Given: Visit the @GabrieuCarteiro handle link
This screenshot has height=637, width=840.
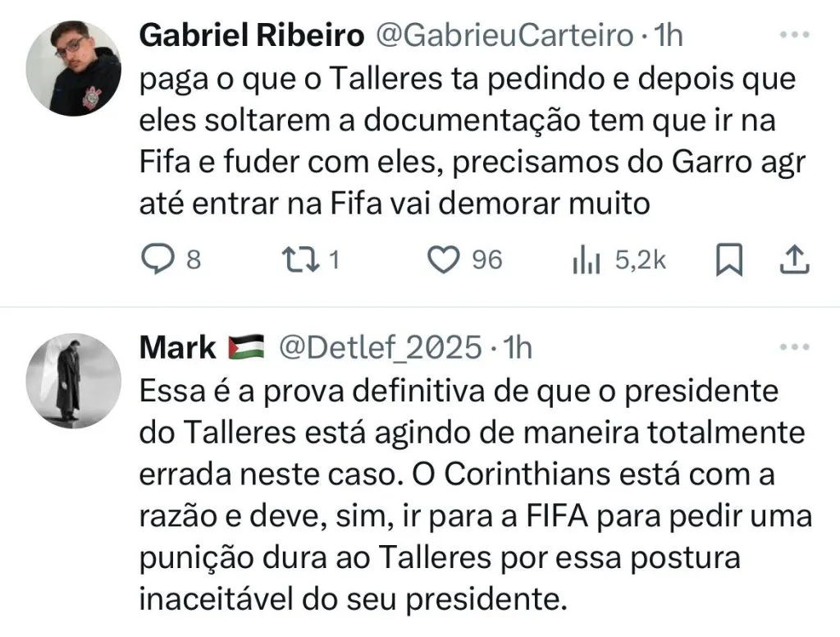Looking at the screenshot, I should point(504,36).
